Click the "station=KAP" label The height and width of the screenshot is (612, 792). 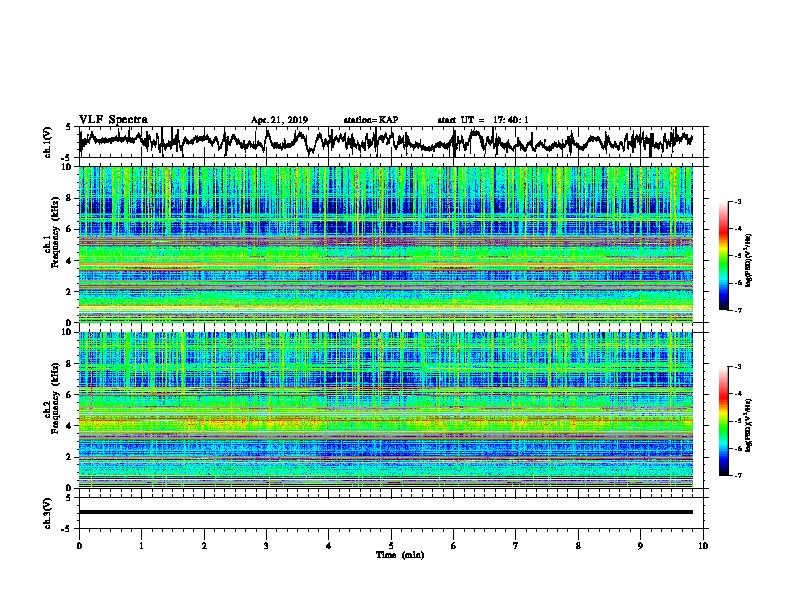coord(371,120)
